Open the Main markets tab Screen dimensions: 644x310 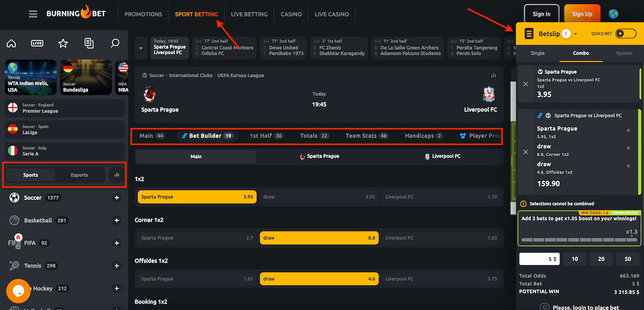[x=152, y=136]
